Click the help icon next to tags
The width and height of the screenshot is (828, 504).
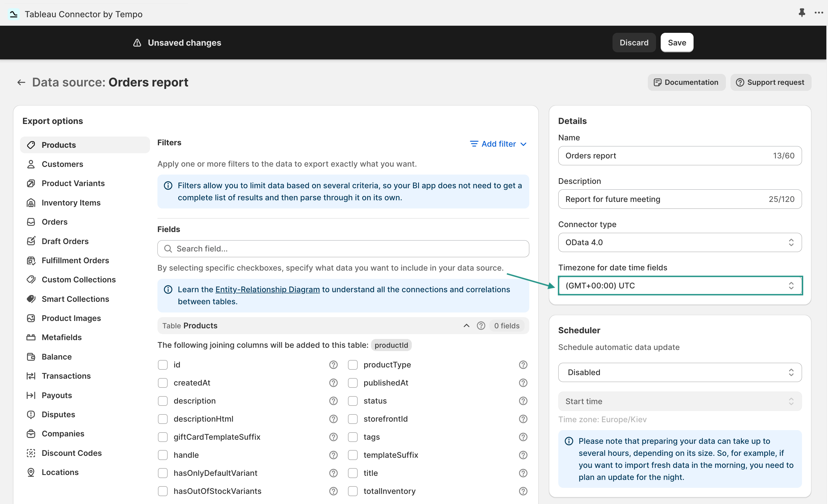523,437
